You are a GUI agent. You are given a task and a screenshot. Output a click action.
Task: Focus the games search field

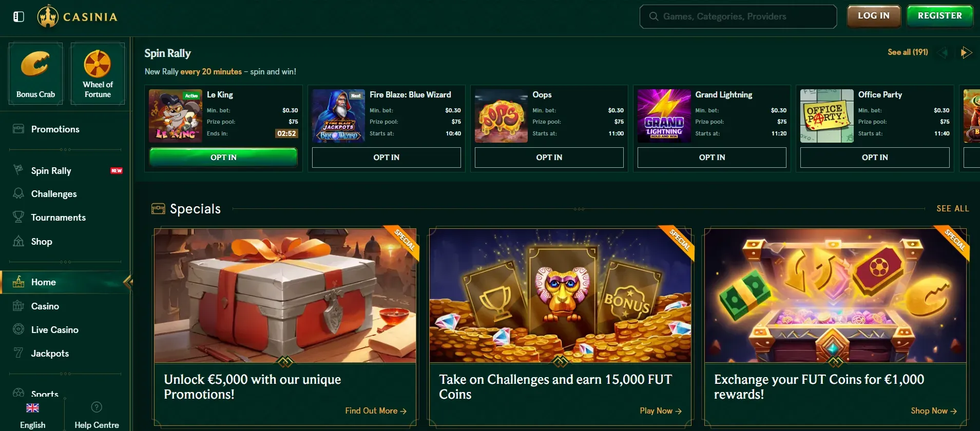point(738,16)
